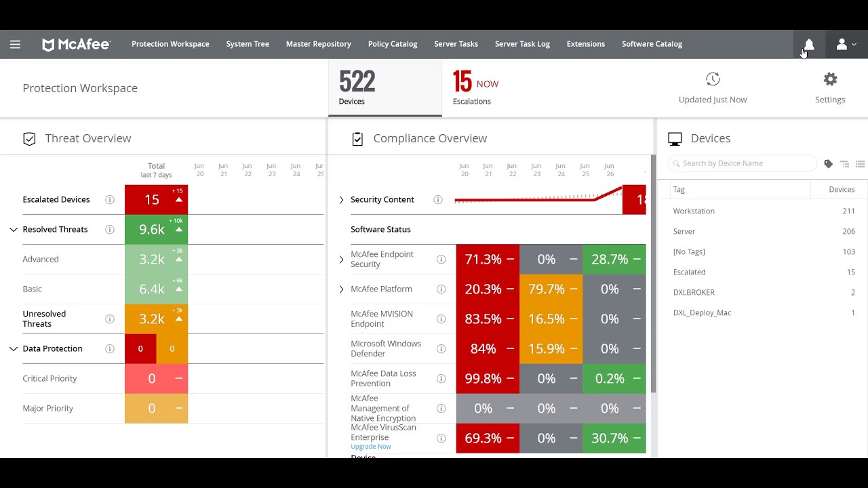This screenshot has width=868, height=488.
Task: Select Workstation tag row
Action: click(x=764, y=211)
